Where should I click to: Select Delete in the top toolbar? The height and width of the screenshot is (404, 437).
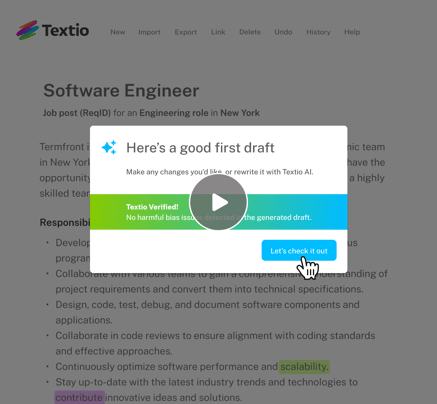coord(250,32)
